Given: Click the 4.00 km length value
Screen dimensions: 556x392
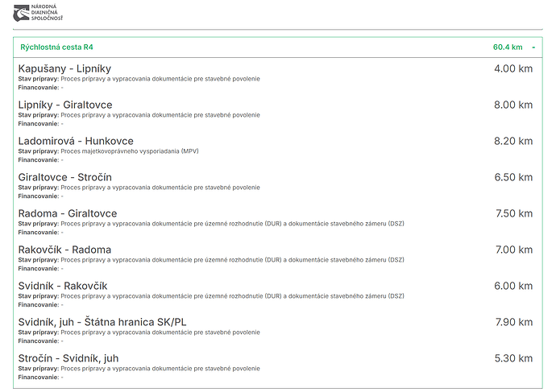Looking at the screenshot, I should pos(513,68).
